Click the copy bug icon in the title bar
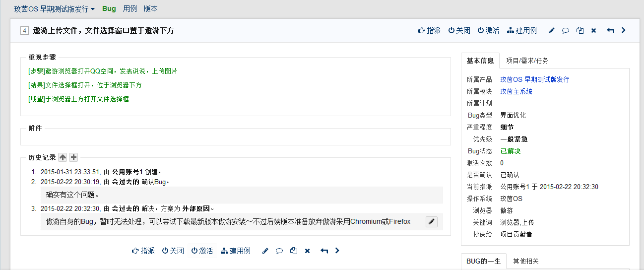 (580, 31)
